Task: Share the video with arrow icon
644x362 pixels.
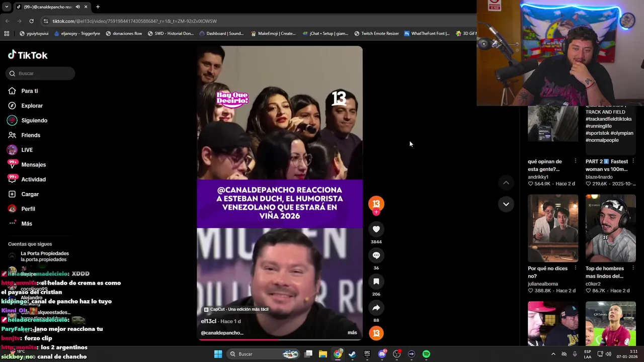Action: [x=376, y=308]
